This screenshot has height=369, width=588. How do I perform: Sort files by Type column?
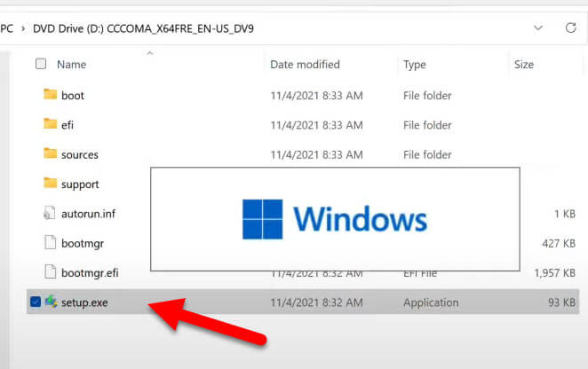pos(415,65)
